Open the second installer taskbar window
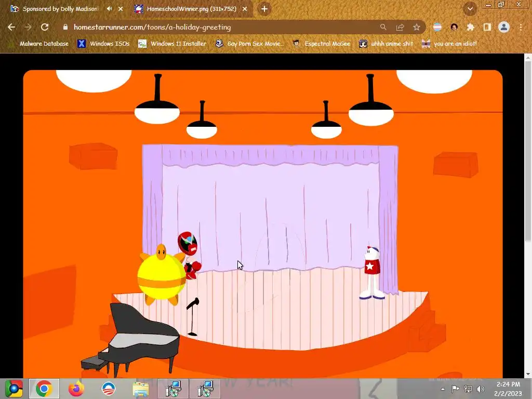The width and height of the screenshot is (532, 399). [205, 389]
